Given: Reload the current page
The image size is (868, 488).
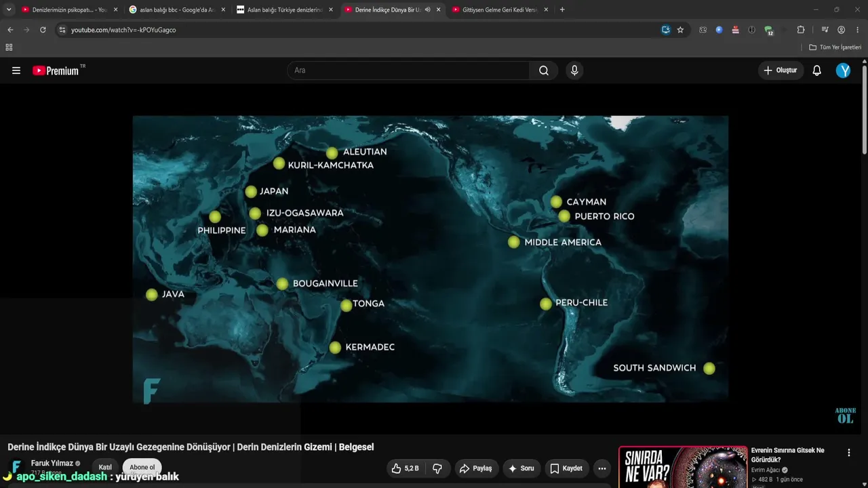Looking at the screenshot, I should coord(43,30).
